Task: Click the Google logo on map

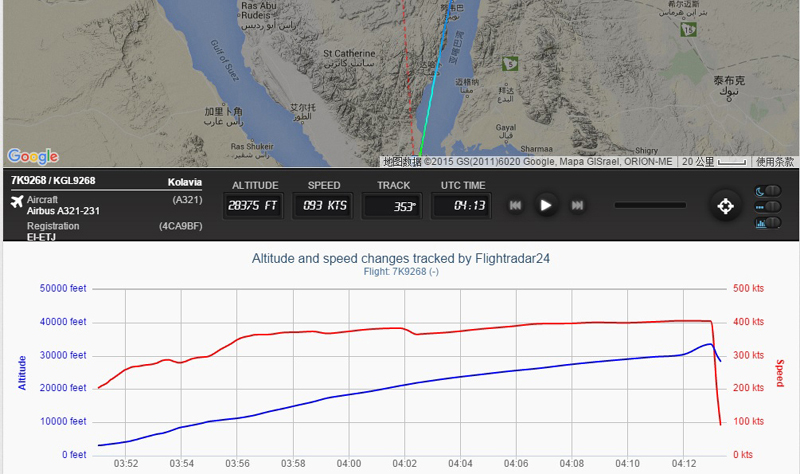Action: [x=33, y=156]
